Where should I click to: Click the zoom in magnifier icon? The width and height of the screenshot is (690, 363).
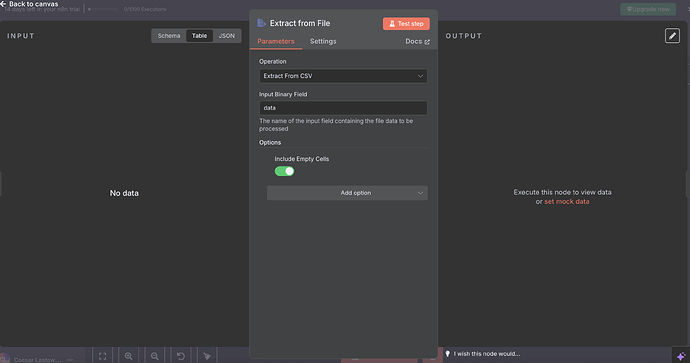pyautogui.click(x=128, y=356)
